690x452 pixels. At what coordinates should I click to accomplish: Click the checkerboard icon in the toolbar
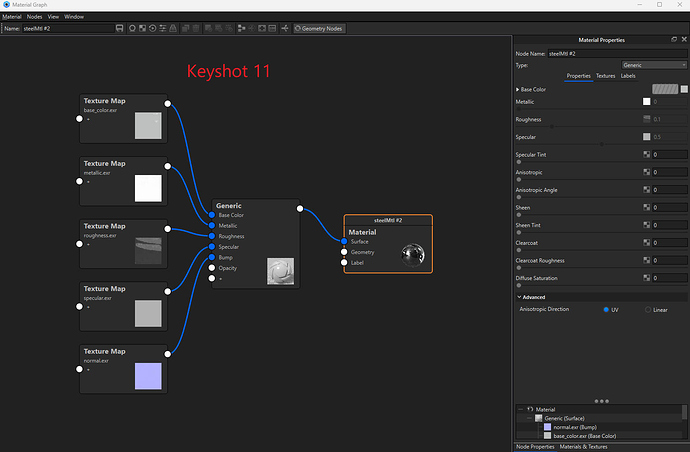point(142,28)
